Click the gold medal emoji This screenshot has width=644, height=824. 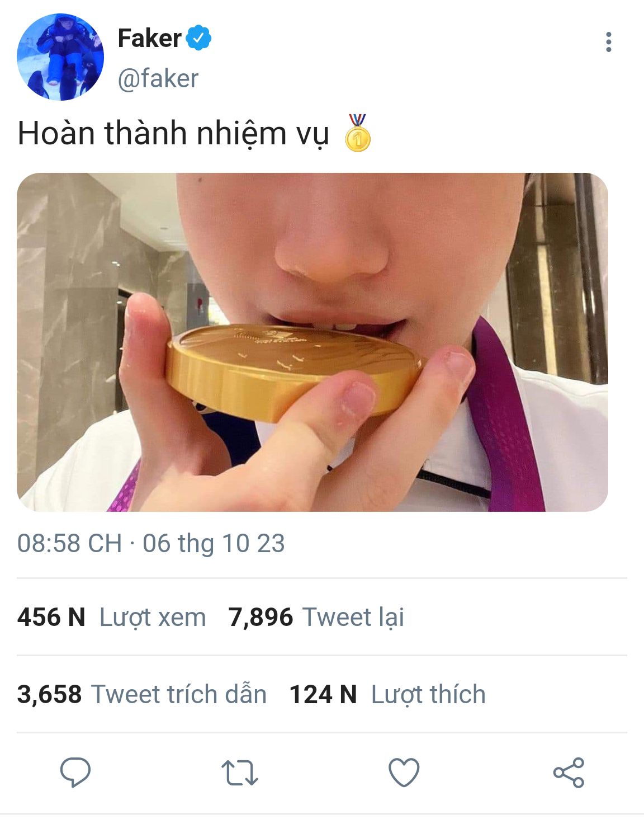coord(358,133)
